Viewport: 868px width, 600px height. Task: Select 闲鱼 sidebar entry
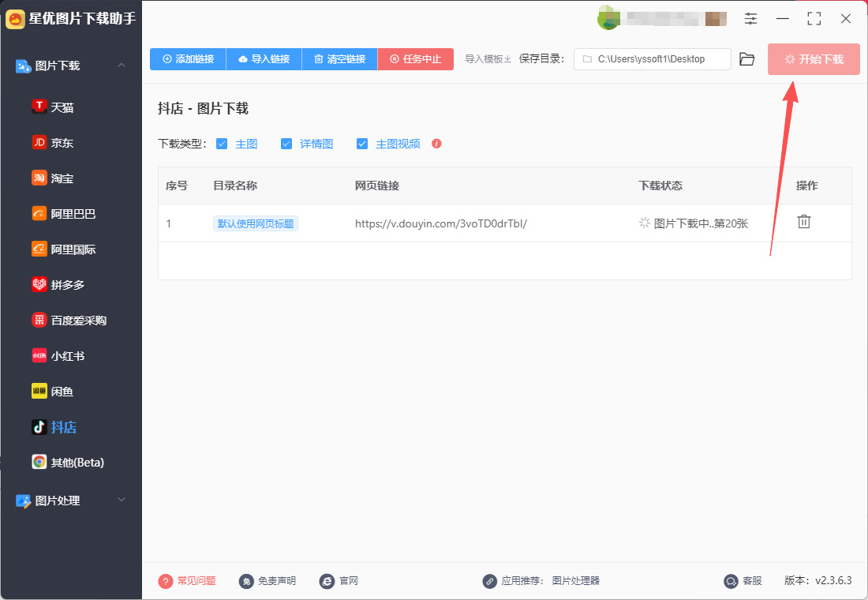(x=53, y=391)
